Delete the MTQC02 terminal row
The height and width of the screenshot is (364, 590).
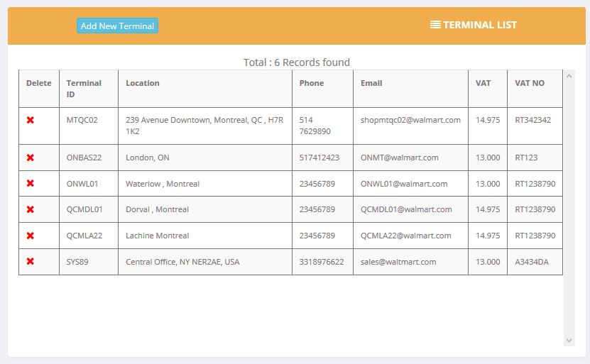click(x=31, y=120)
